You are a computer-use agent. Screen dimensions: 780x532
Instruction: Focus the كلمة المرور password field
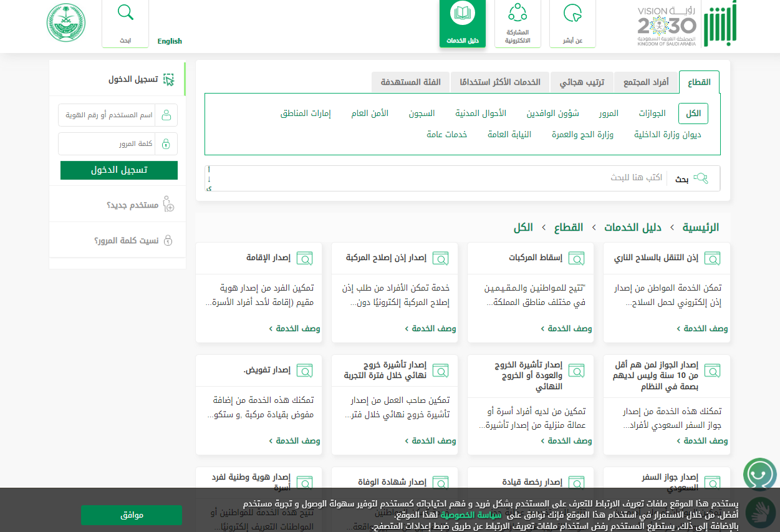pos(107,144)
